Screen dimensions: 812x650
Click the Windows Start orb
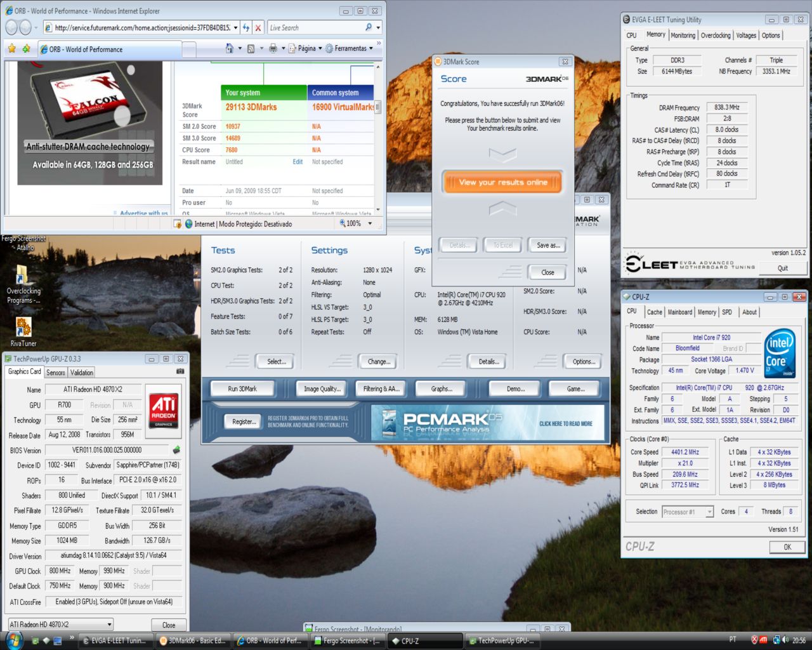click(13, 640)
